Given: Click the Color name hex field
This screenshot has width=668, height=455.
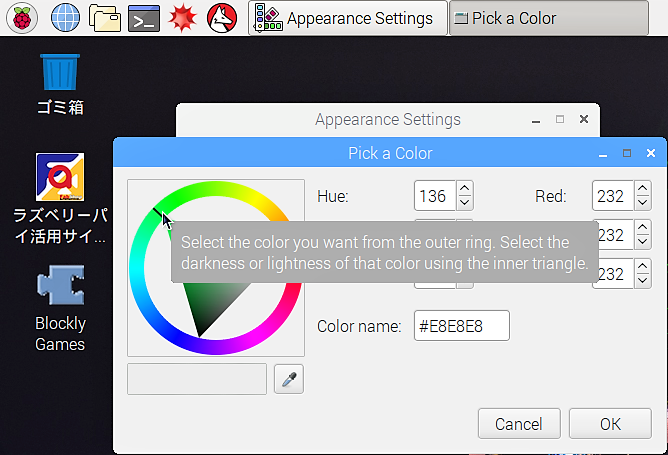Looking at the screenshot, I should pyautogui.click(x=462, y=325).
